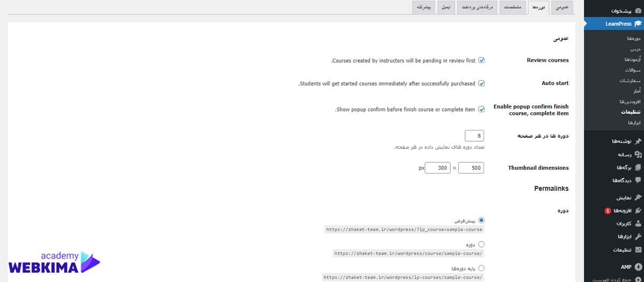Open ابزارها under LearnPress submenu
The image size is (644, 282).
[x=634, y=122]
